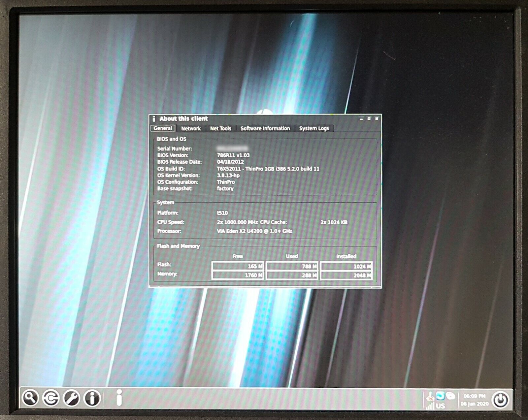Viewport: 528px width, 420px height.
Task: Click the blue tray application icon
Action: [440, 395]
